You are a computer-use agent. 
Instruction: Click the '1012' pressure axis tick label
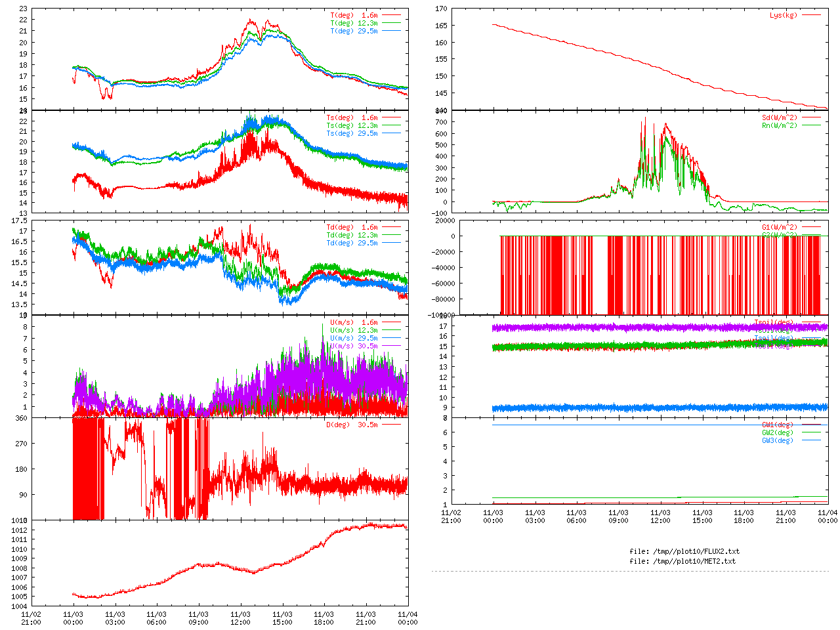[x=19, y=530]
